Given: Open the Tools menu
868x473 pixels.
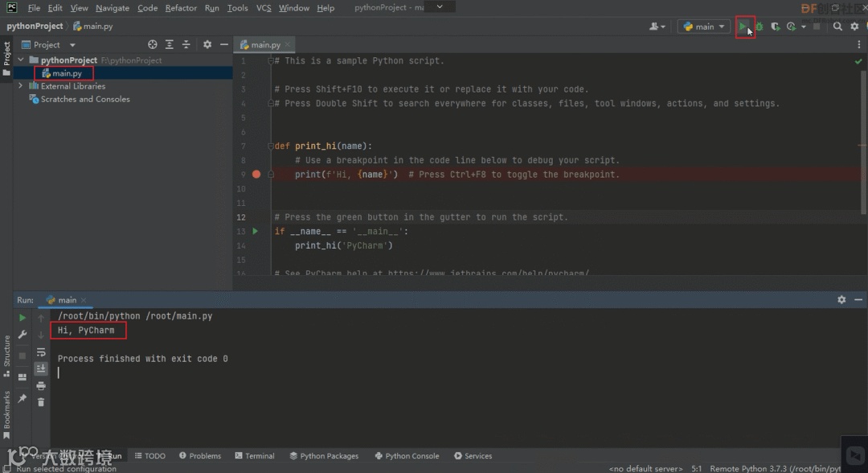Looking at the screenshot, I should point(237,8).
